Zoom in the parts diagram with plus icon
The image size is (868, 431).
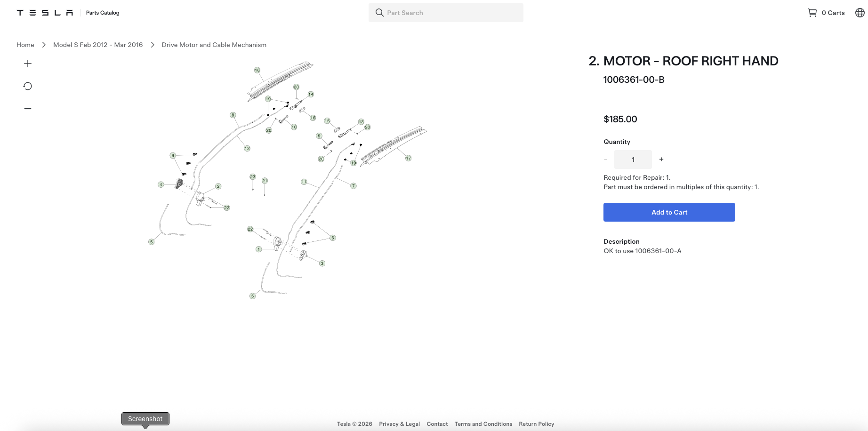tap(28, 64)
